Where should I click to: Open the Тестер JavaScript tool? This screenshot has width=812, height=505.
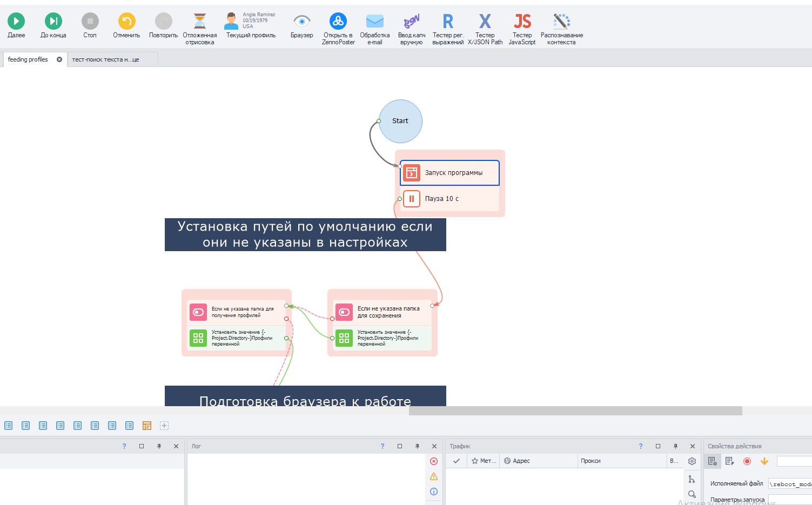click(x=522, y=21)
